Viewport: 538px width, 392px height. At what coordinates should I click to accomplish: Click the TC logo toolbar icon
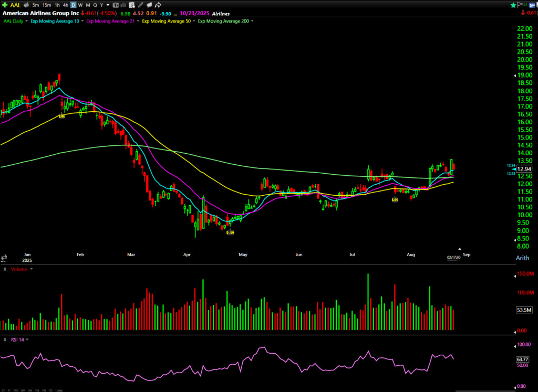tap(116, 5)
